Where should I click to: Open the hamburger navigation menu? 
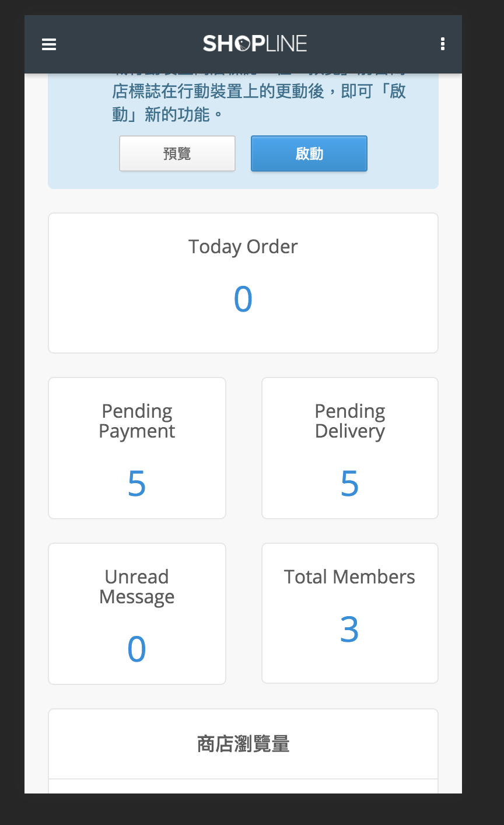pos(49,44)
